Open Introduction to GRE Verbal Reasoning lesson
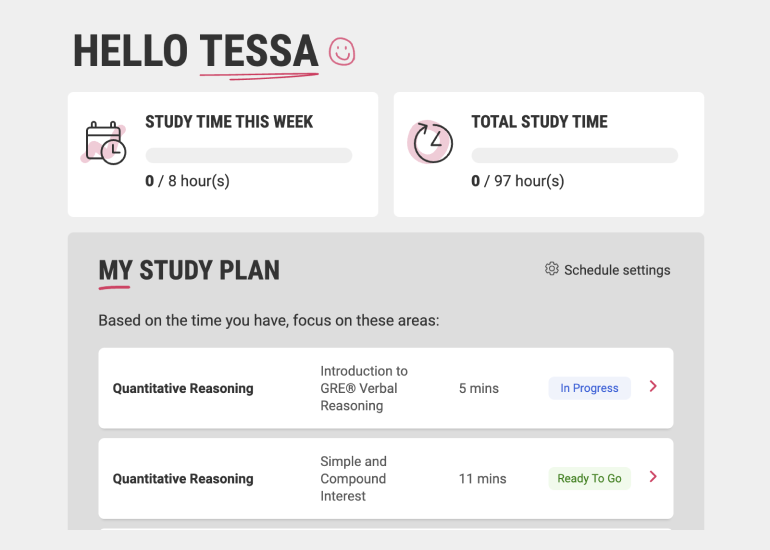The height and width of the screenshot is (550, 770). [364, 388]
